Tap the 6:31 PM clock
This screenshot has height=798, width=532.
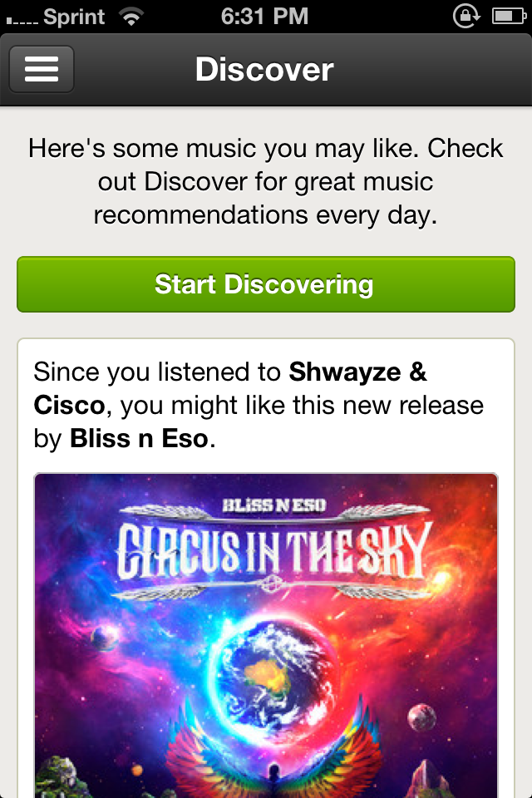pyautogui.click(x=264, y=17)
